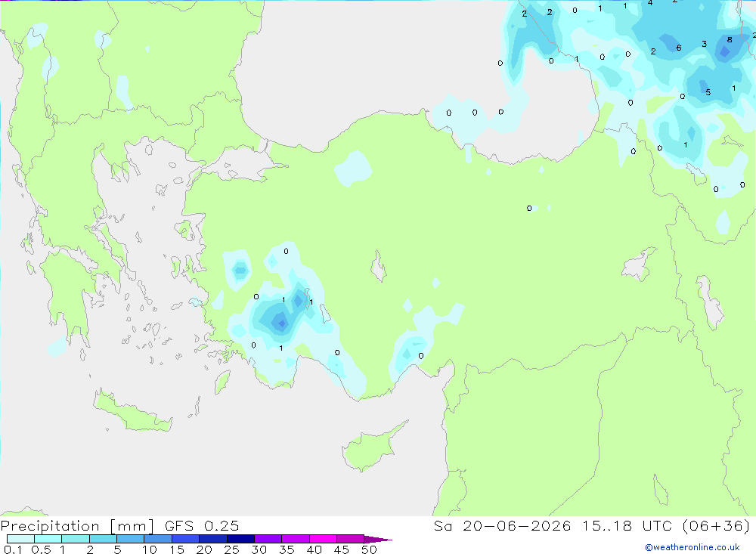Pick the 0.1–0.5 mm legend color swatch
Viewport: 756px width, 554px height.
(x=20, y=539)
